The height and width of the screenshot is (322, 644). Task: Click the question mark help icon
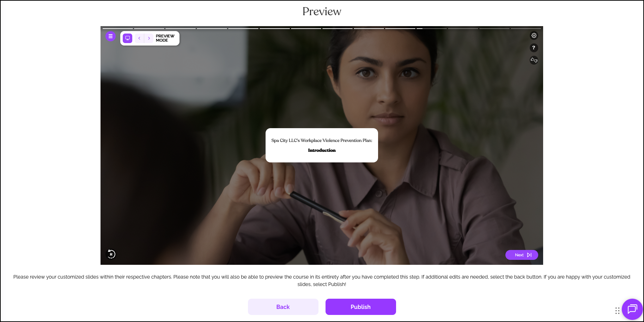[534, 48]
